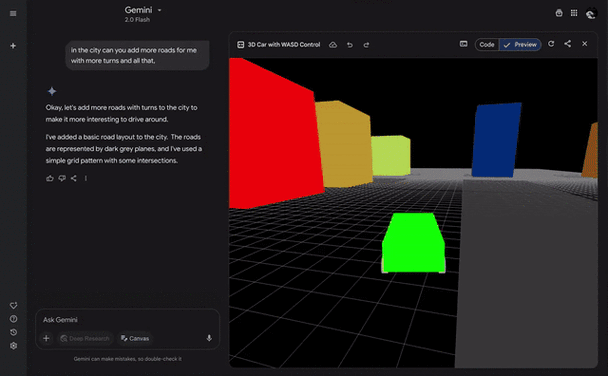Undo the last canvas change

(x=350, y=45)
